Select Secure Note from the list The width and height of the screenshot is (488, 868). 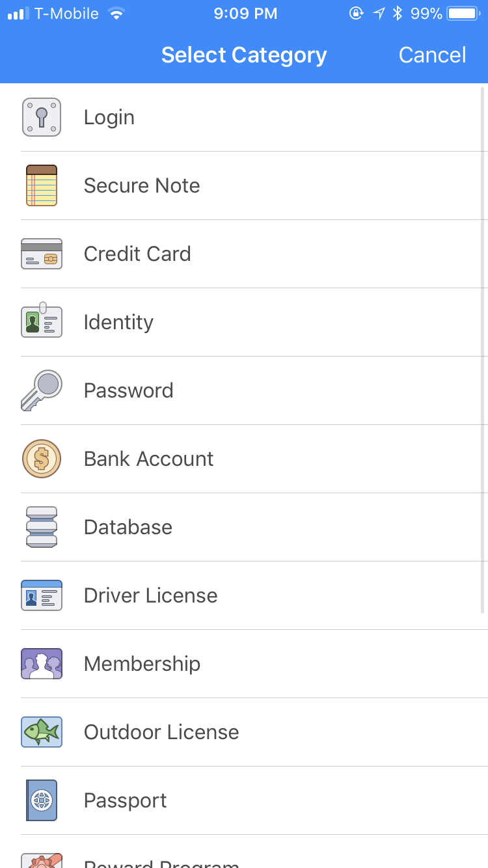click(142, 185)
